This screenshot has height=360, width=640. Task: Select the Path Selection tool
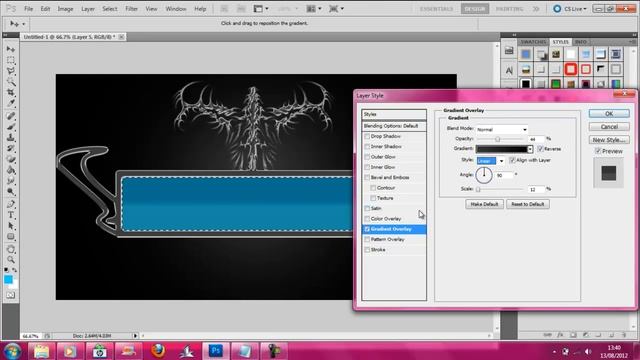11,226
